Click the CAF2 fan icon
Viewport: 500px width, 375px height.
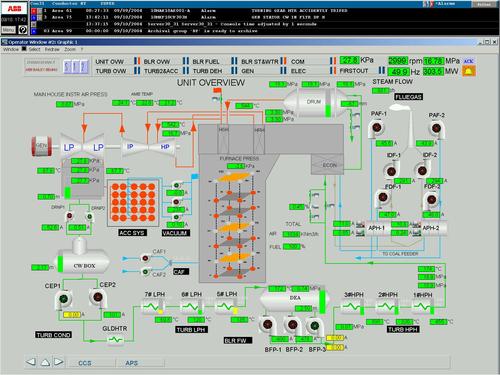coord(145,272)
